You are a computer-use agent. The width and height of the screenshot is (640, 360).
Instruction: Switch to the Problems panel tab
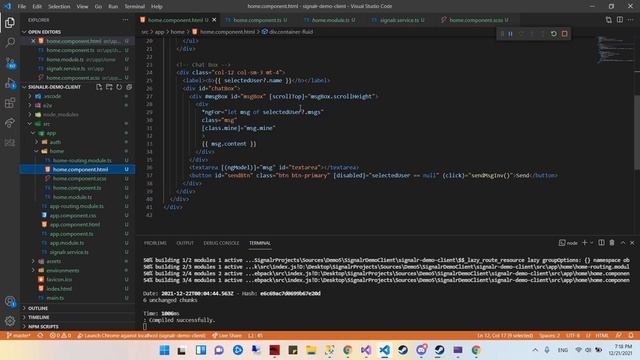click(x=155, y=243)
